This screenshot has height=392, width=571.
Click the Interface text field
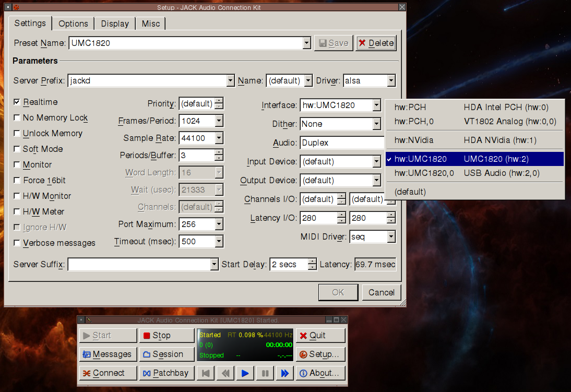tap(337, 105)
